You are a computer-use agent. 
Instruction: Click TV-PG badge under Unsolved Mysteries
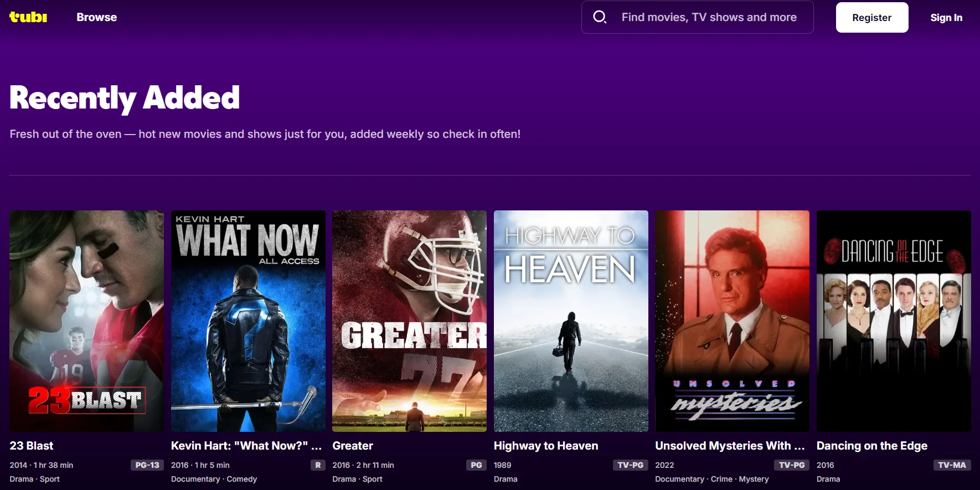(792, 465)
